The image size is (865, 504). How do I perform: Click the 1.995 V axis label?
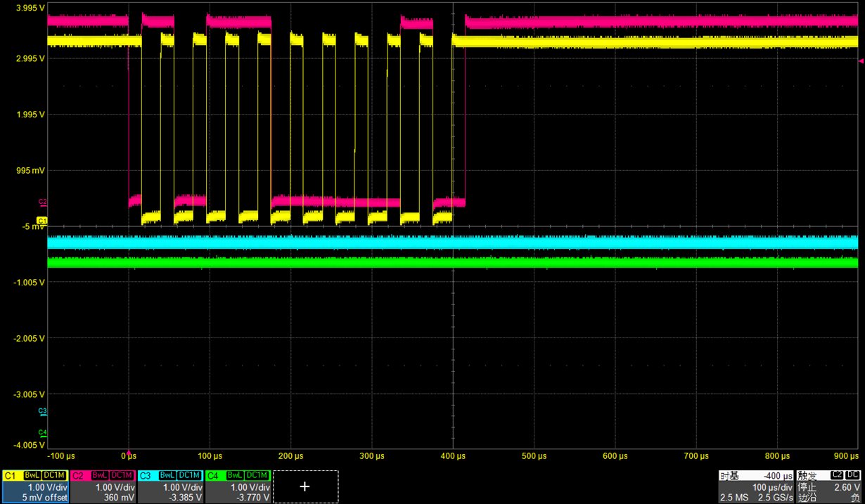pyautogui.click(x=30, y=115)
